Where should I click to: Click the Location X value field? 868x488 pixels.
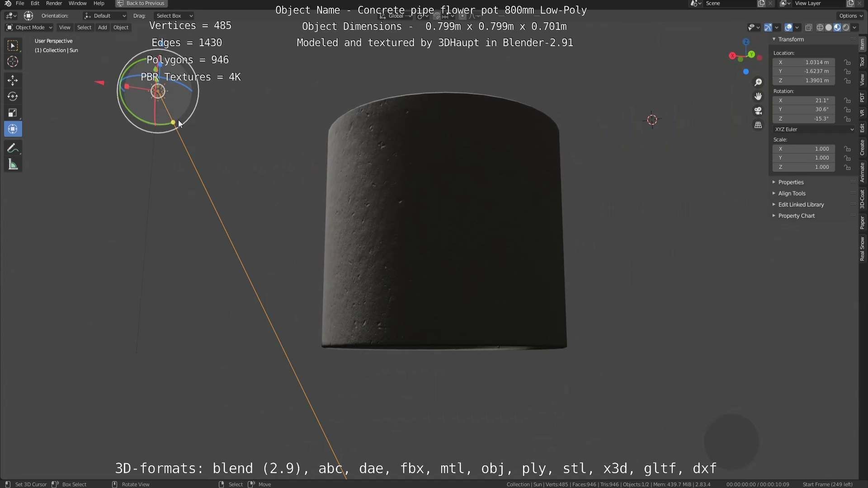804,62
